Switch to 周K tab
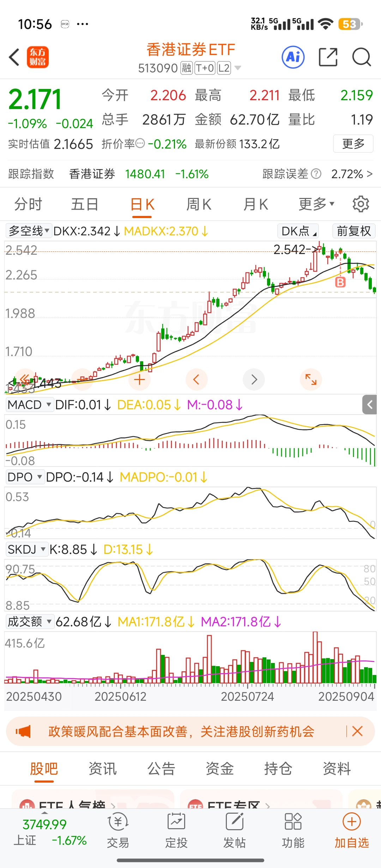The height and width of the screenshot is (868, 381). pyautogui.click(x=199, y=204)
